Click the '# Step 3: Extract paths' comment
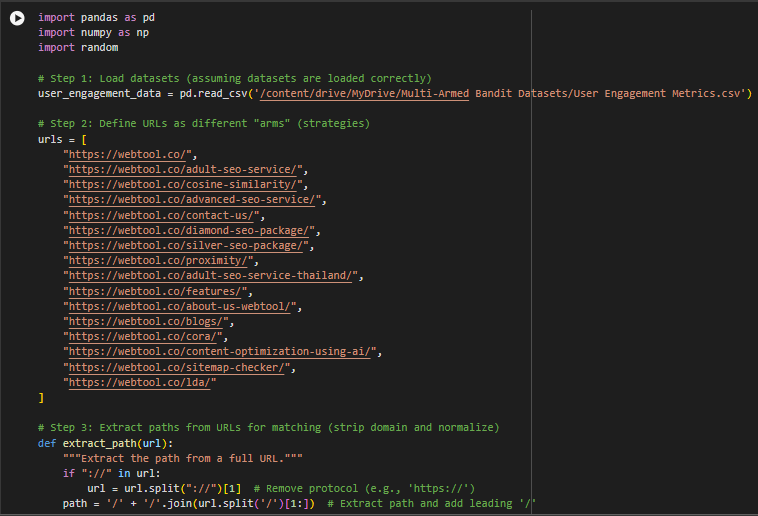 (268, 428)
